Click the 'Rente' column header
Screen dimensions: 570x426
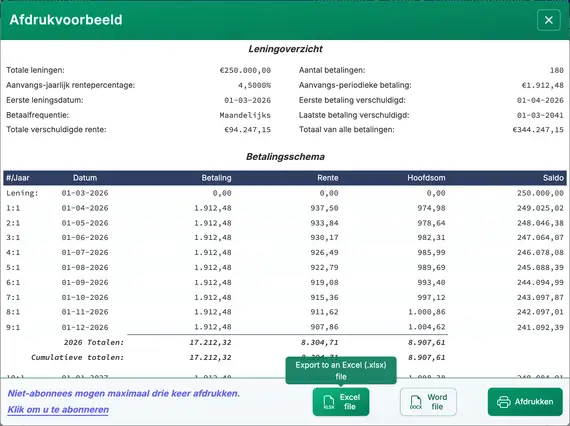click(x=328, y=178)
